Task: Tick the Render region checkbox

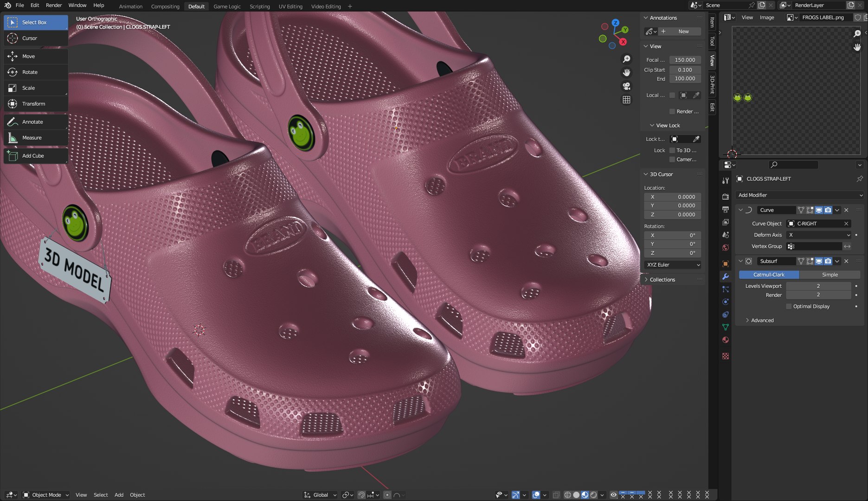Action: [x=672, y=111]
